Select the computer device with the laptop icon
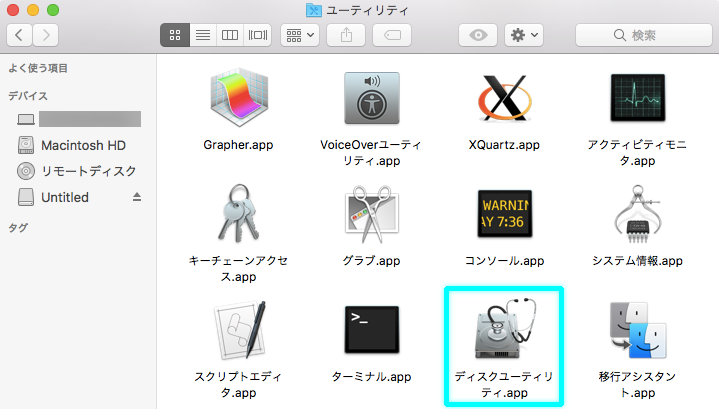 [x=78, y=119]
